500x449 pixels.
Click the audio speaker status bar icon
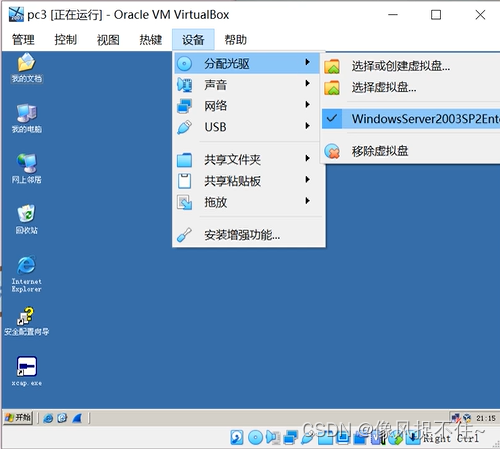[273, 438]
